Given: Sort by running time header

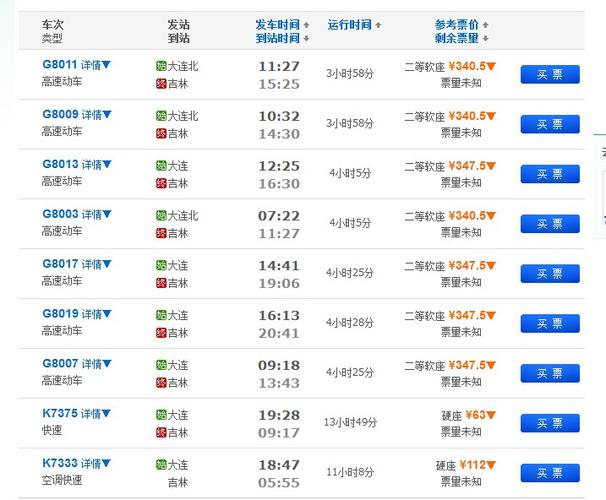Looking at the screenshot, I should [x=354, y=25].
